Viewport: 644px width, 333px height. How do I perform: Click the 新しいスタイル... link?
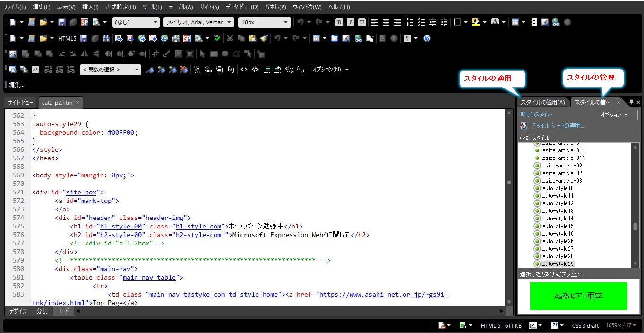click(538, 114)
